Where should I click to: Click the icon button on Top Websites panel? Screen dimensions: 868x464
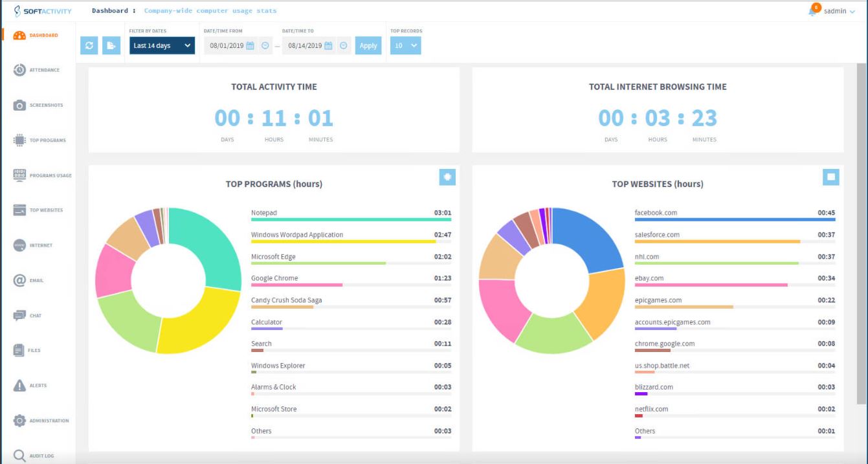coord(831,177)
